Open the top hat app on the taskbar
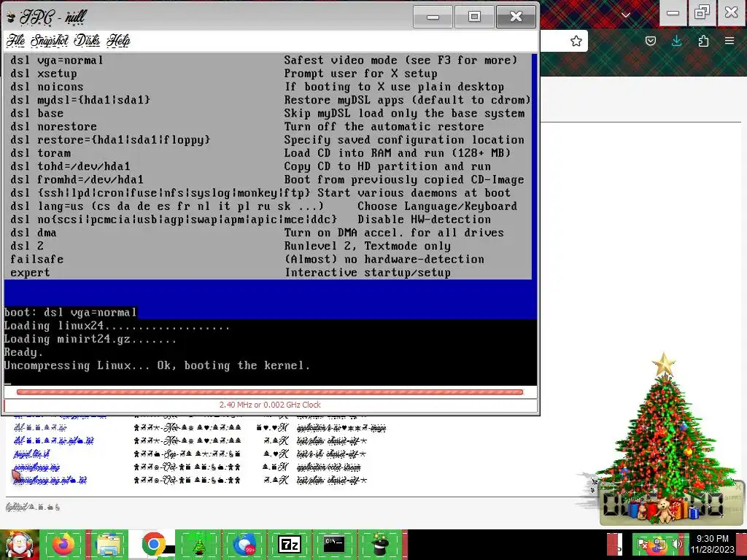Viewport: 747px width, 560px height. click(x=380, y=544)
